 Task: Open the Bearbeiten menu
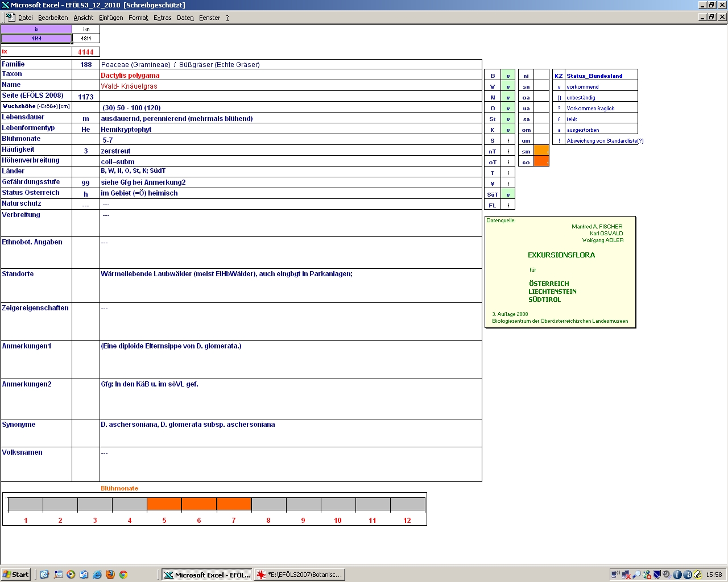pos(53,18)
